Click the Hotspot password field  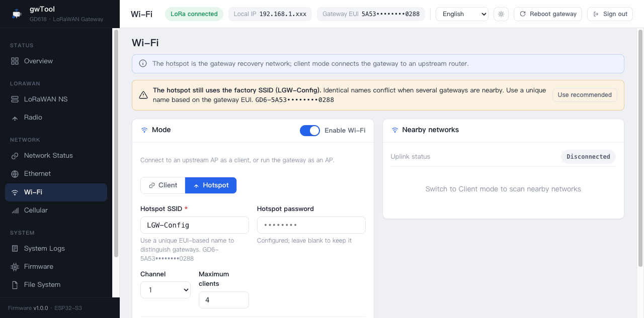coord(311,225)
